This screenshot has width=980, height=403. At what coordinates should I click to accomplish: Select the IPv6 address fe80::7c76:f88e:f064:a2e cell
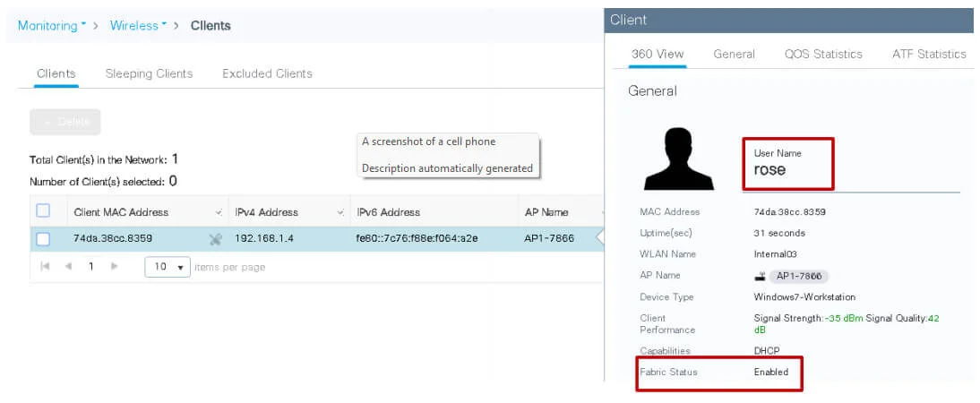pos(417,238)
